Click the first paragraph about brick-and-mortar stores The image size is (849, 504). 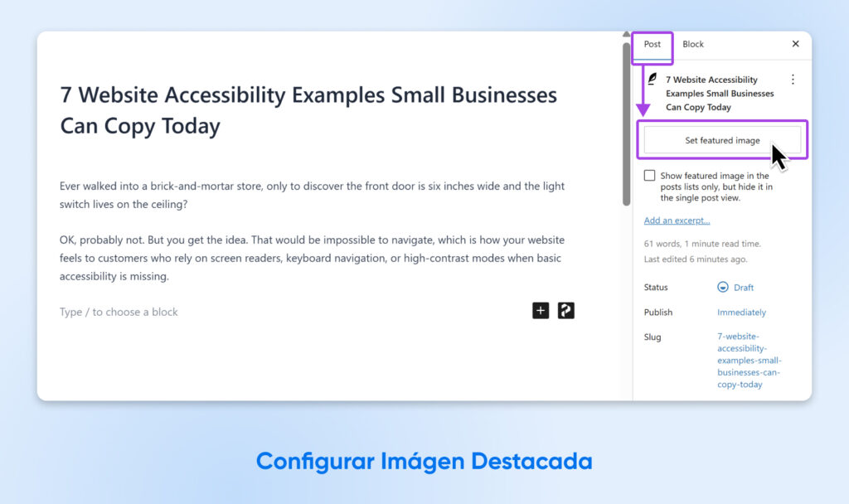(312, 196)
